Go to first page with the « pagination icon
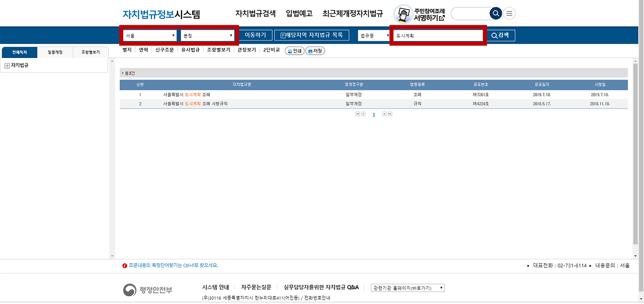 pos(358,114)
